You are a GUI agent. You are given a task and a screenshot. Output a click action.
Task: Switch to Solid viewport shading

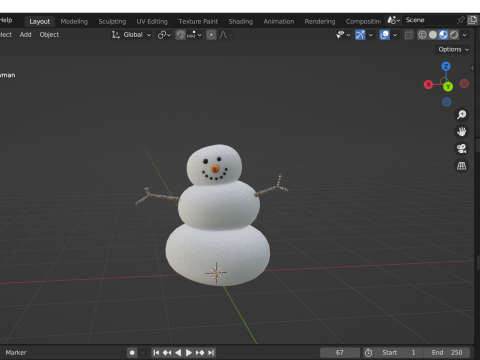click(433, 35)
